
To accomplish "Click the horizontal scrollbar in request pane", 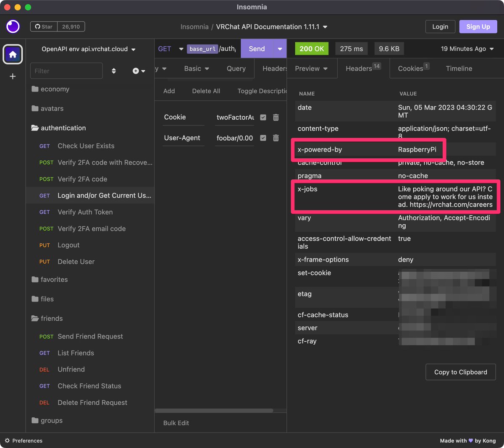I will click(214, 411).
